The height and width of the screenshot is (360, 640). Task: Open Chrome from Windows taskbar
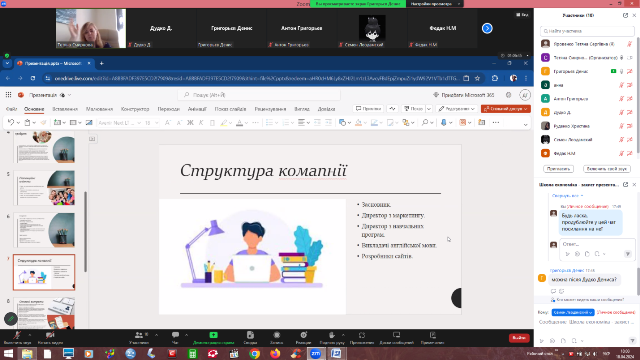point(254,353)
